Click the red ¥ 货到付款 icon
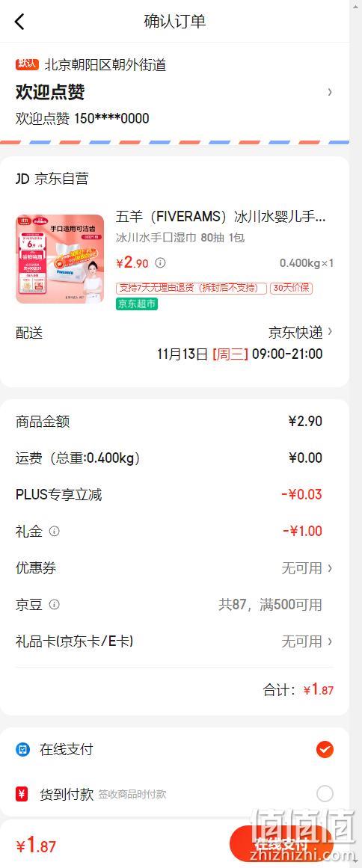This screenshot has width=362, height=868. pyautogui.click(x=22, y=794)
